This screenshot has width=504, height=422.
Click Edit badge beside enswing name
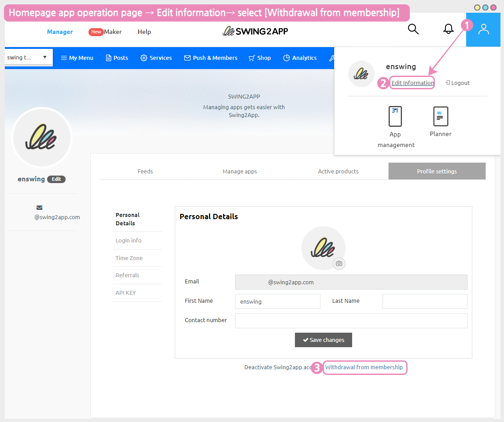point(56,179)
